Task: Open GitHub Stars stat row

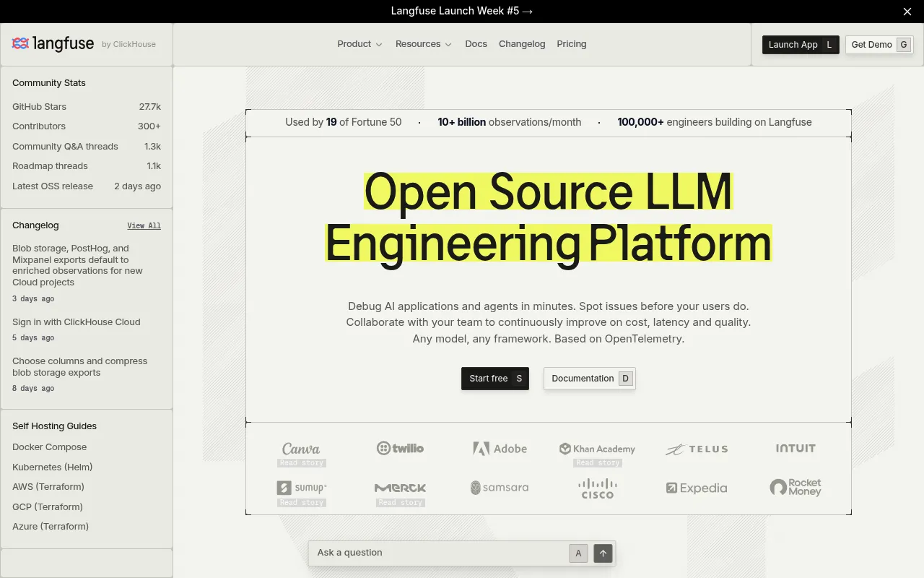Action: click(x=87, y=106)
